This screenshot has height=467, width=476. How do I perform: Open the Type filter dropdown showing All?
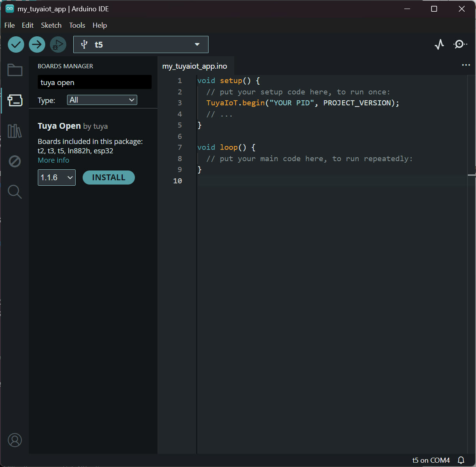click(x=102, y=100)
